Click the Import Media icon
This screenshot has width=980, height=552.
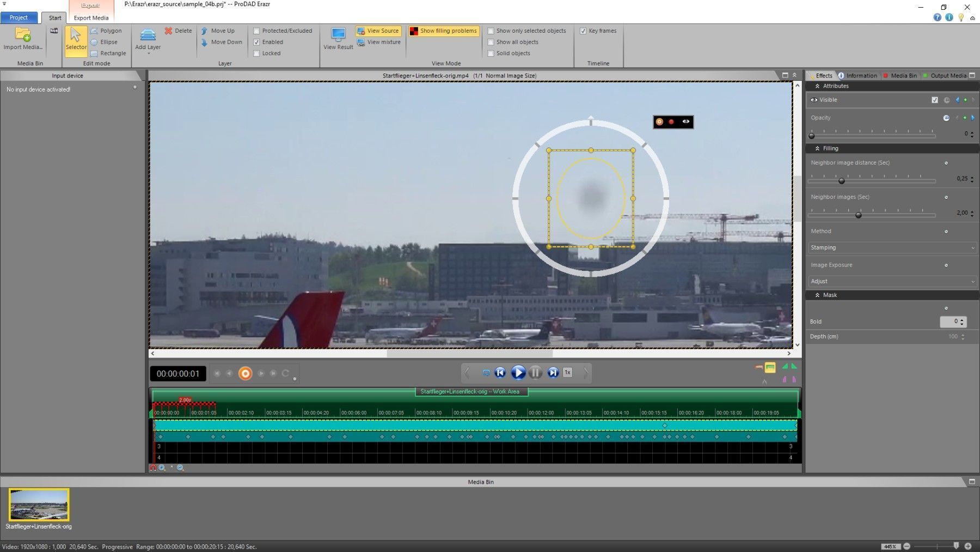click(23, 35)
